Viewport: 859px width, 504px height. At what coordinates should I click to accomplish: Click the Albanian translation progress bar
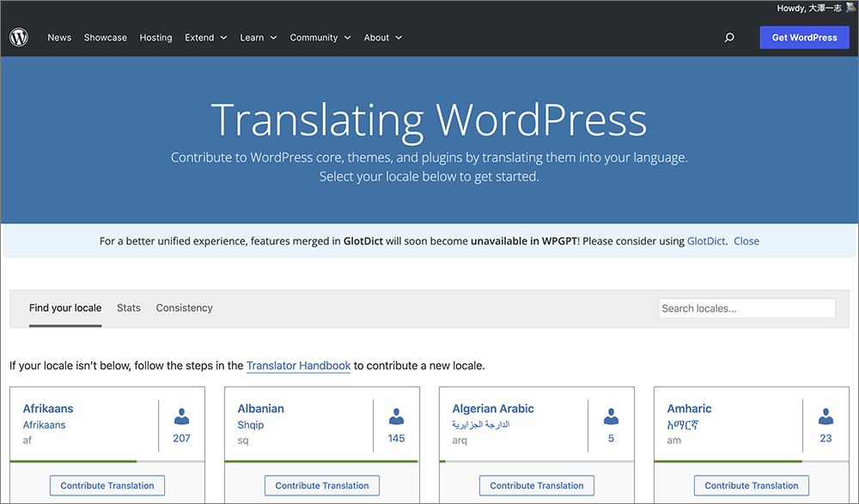[x=322, y=461]
